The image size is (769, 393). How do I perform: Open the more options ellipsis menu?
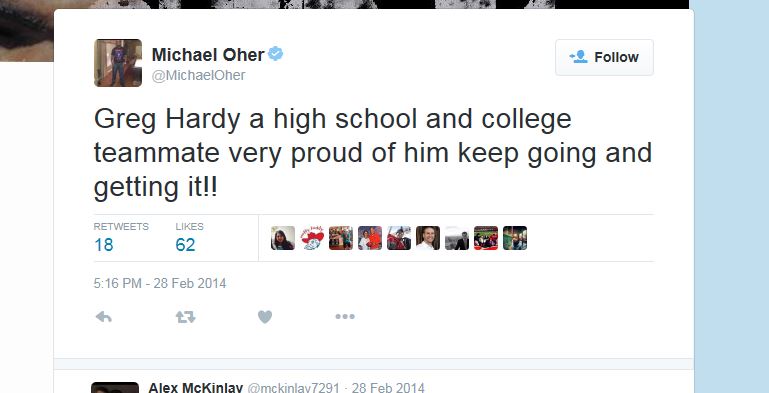345,317
